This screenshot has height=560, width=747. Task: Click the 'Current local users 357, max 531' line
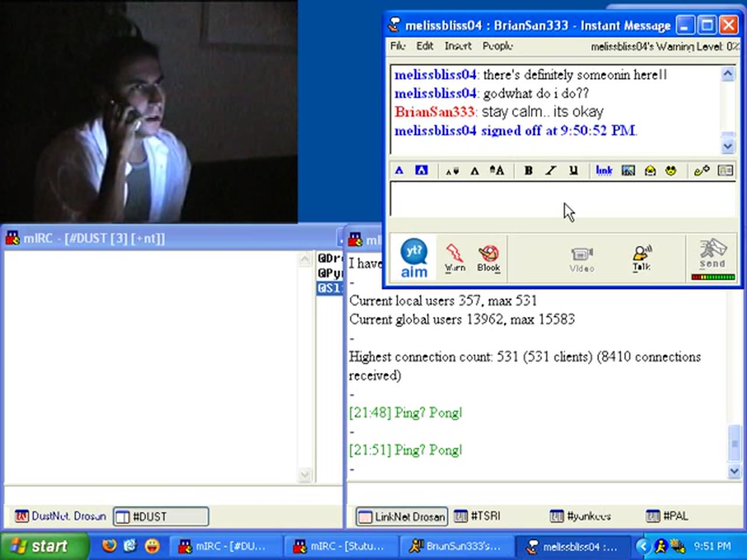[x=443, y=301]
